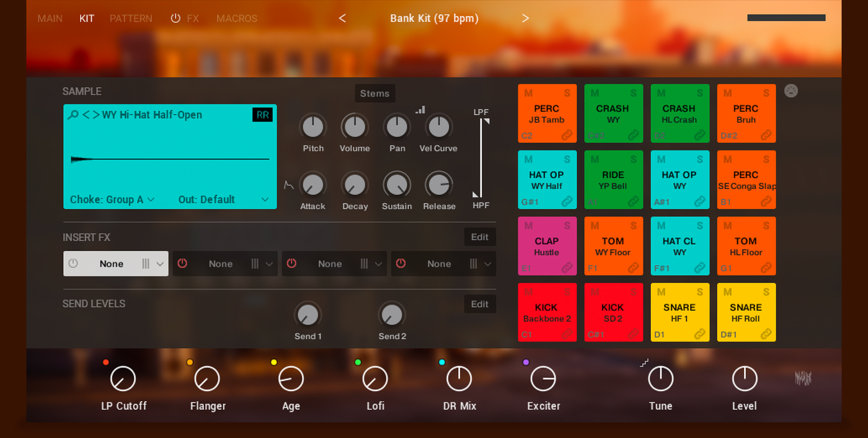Click the waveform logo icon next to Level
Screen dimensions: 868x438
pos(803,378)
